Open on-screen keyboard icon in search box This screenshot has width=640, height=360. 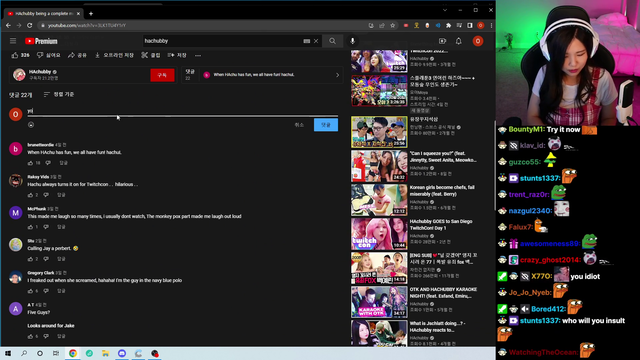click(x=307, y=41)
